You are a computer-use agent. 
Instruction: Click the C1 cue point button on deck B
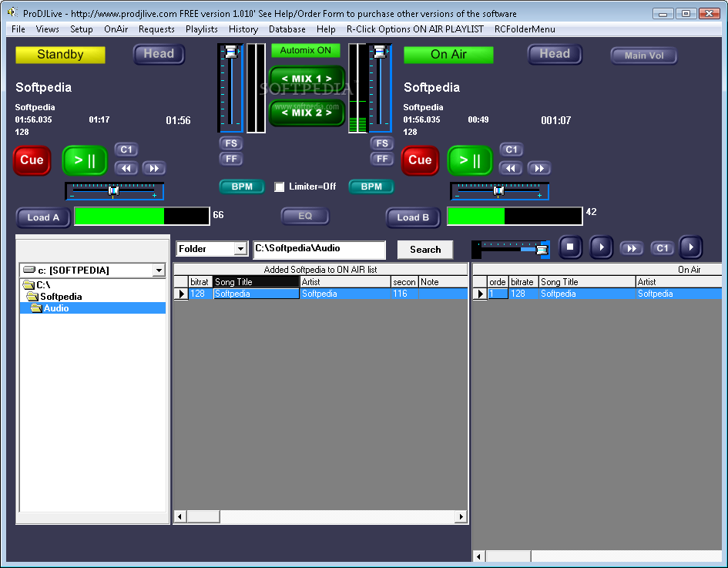point(512,150)
